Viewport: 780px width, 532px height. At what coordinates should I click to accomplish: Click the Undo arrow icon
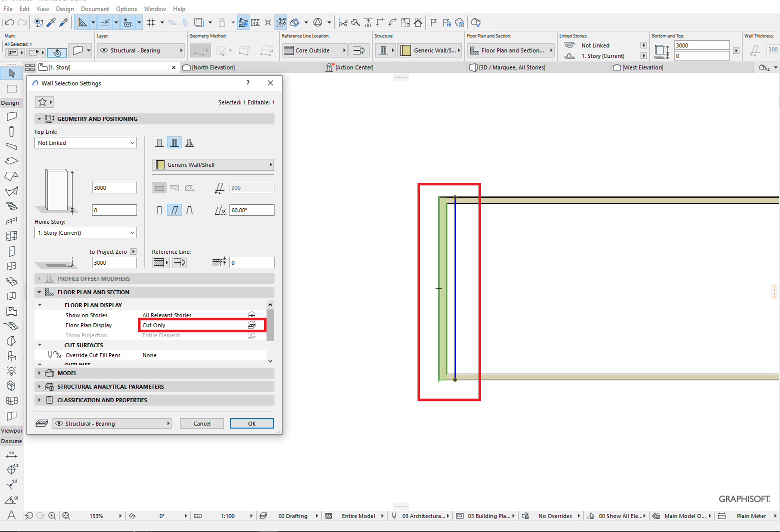point(9,22)
